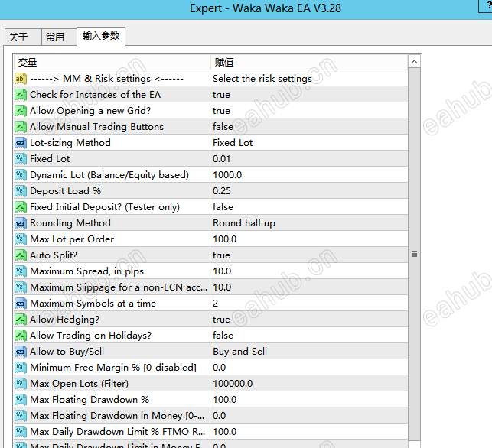Click the bool icon of Check for Instances row
Screen dimensions: 492x448
pos(21,95)
